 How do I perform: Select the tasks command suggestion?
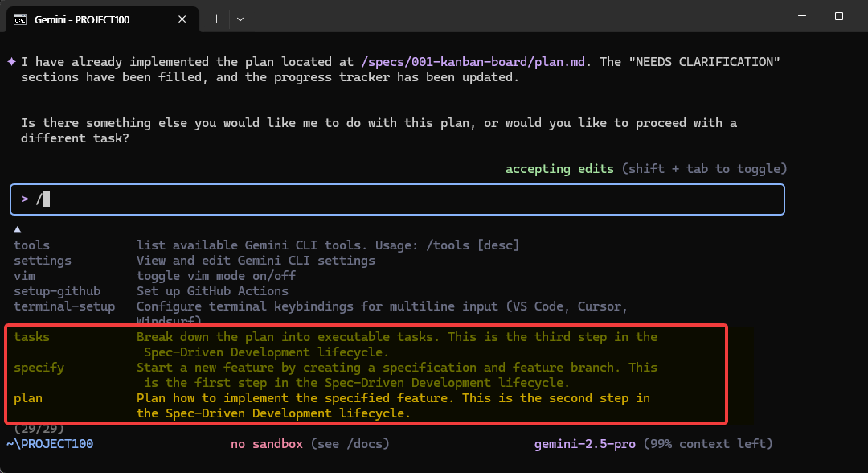pos(31,337)
